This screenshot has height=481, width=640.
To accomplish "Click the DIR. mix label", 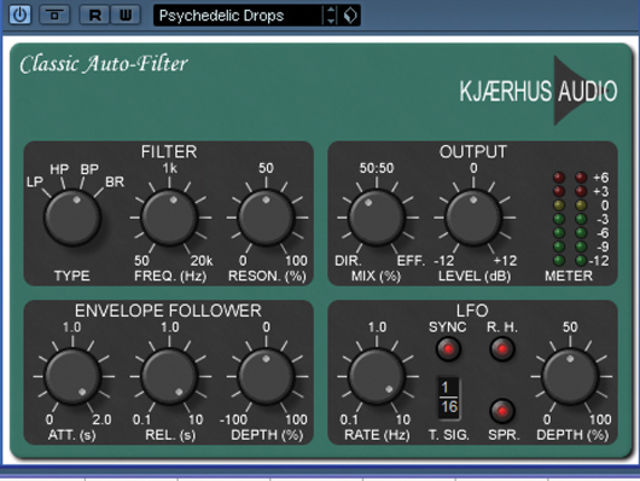I will pyautogui.click(x=348, y=261).
